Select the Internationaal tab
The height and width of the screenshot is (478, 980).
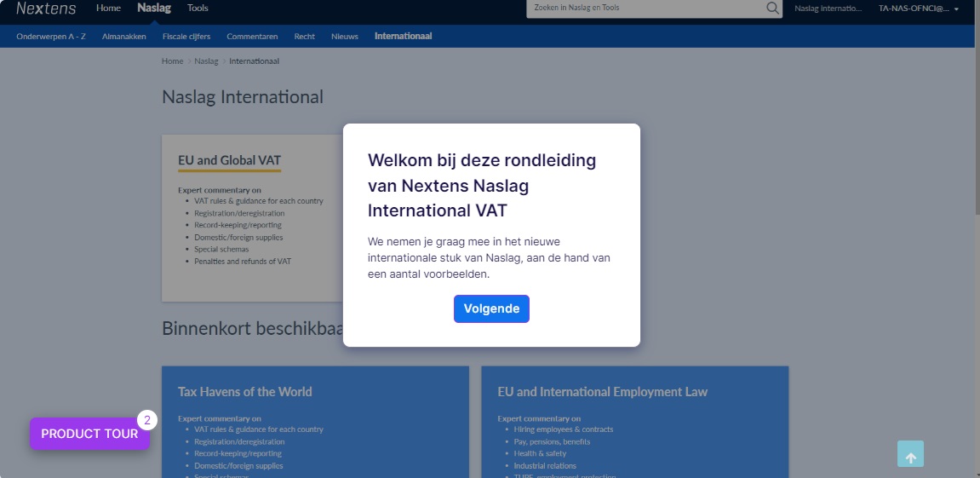pos(403,37)
